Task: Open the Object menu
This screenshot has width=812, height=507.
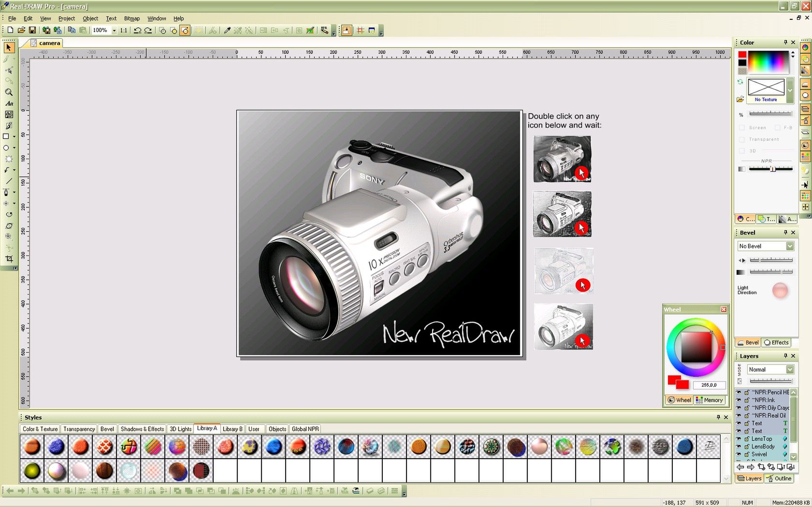Action: tap(90, 18)
